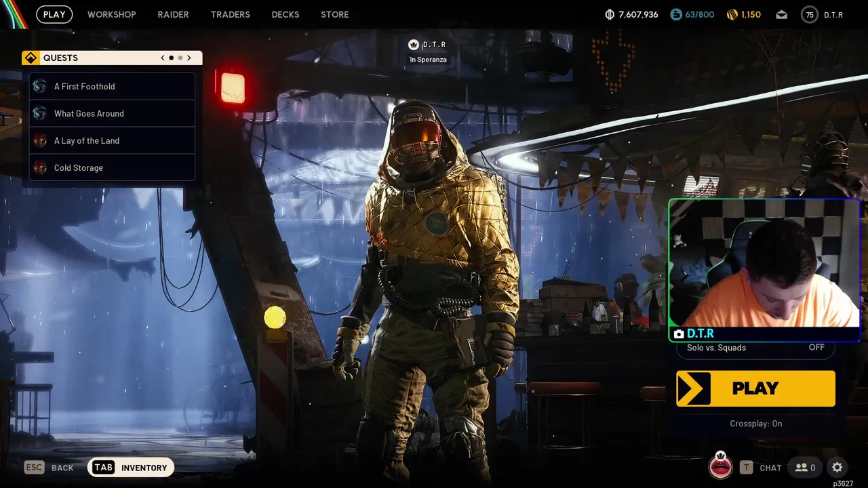Open the mail inbox icon
Screen dimensions: 868x488
pyautogui.click(x=782, y=14)
